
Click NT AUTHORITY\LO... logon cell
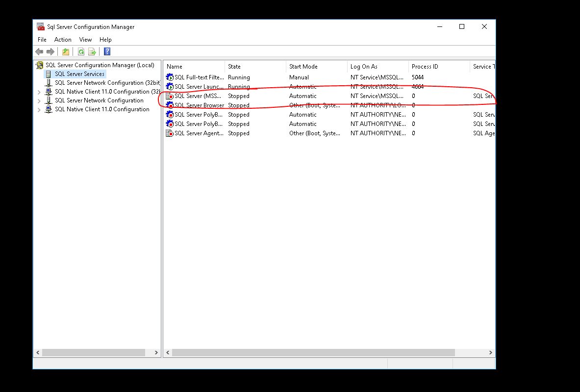(x=378, y=105)
